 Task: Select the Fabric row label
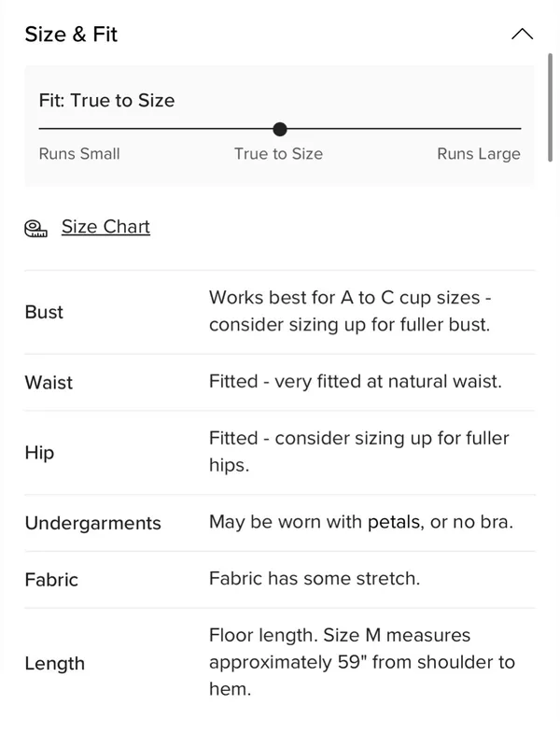click(51, 580)
